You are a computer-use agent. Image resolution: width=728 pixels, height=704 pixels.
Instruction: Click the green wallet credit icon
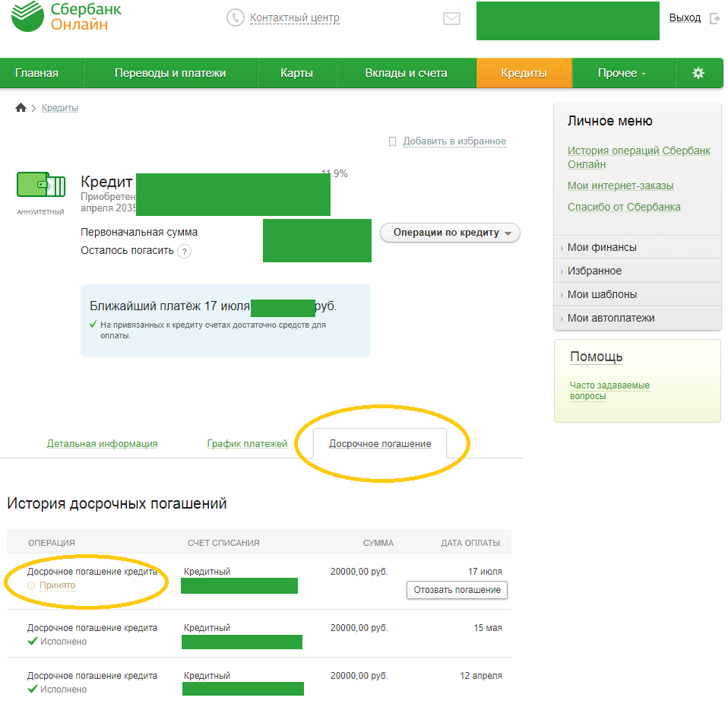pyautogui.click(x=40, y=185)
